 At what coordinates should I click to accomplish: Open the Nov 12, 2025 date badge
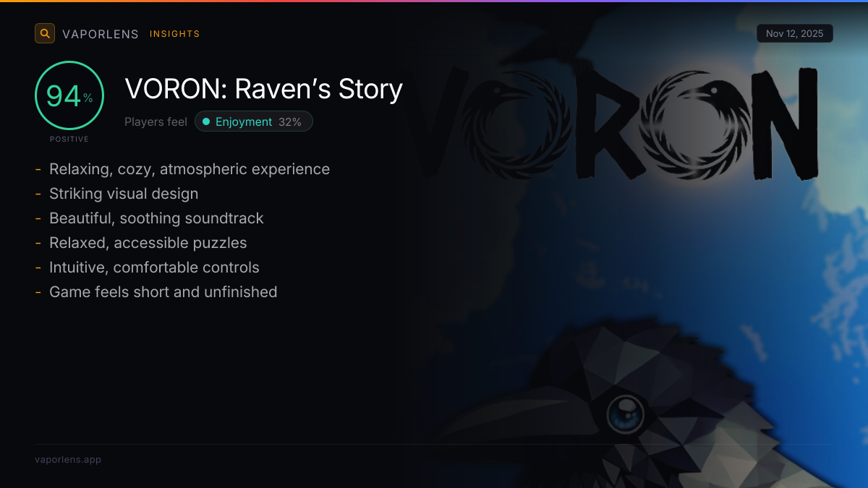coord(795,34)
